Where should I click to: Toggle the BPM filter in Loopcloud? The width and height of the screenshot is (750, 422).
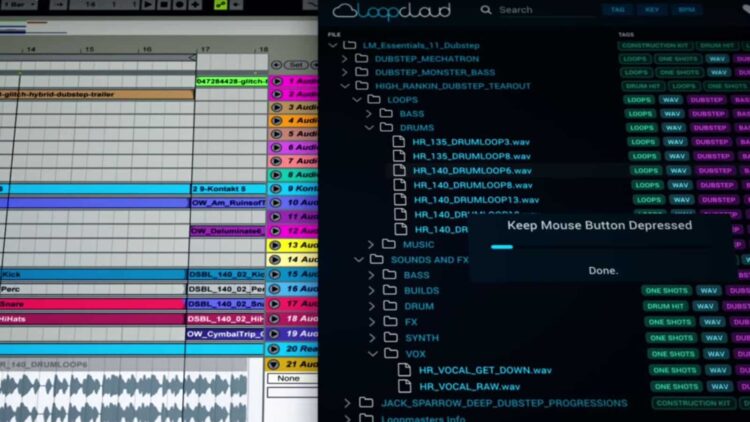(686, 10)
